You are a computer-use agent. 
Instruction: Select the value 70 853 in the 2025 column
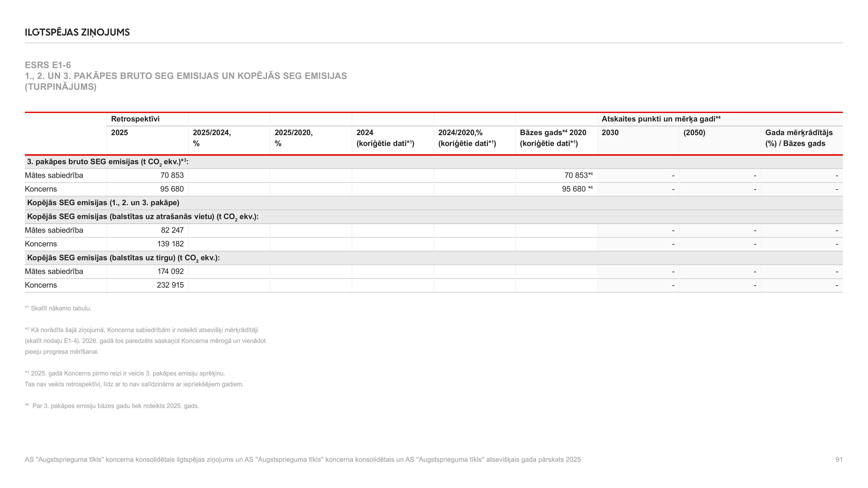(172, 175)
